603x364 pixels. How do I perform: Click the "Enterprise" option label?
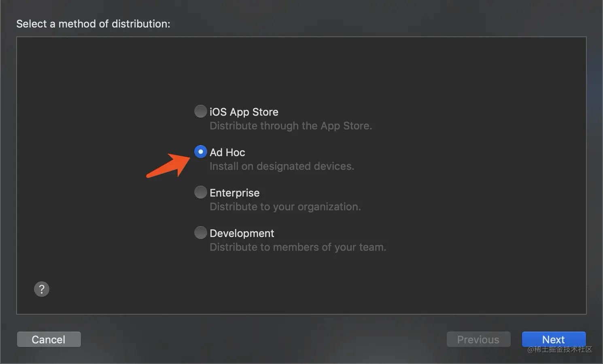coord(234,193)
